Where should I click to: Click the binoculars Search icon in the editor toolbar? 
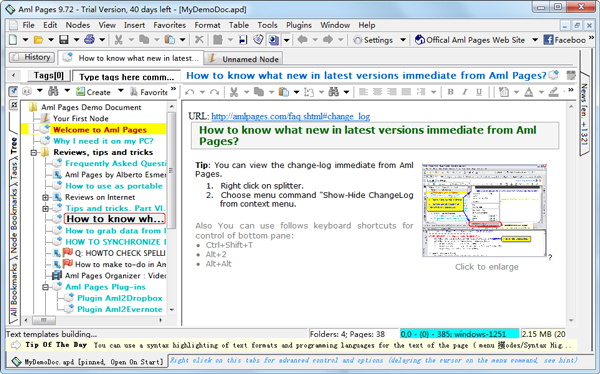(x=334, y=92)
